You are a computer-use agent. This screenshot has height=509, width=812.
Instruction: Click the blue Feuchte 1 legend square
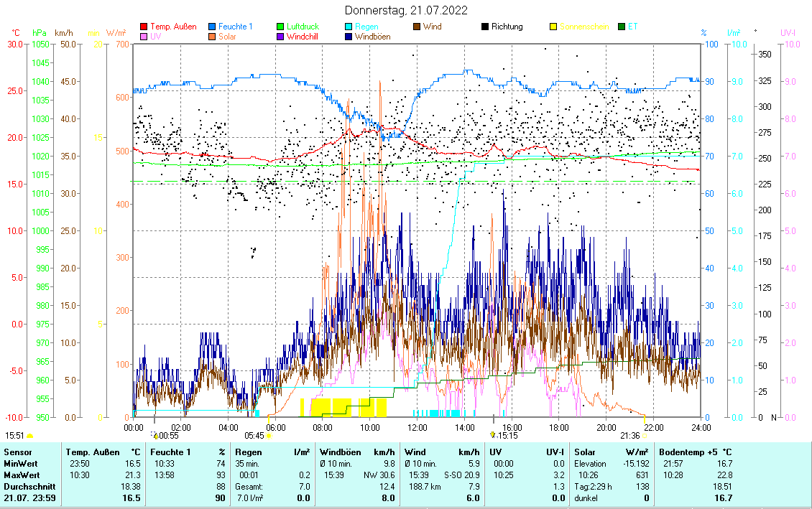pyautogui.click(x=213, y=27)
